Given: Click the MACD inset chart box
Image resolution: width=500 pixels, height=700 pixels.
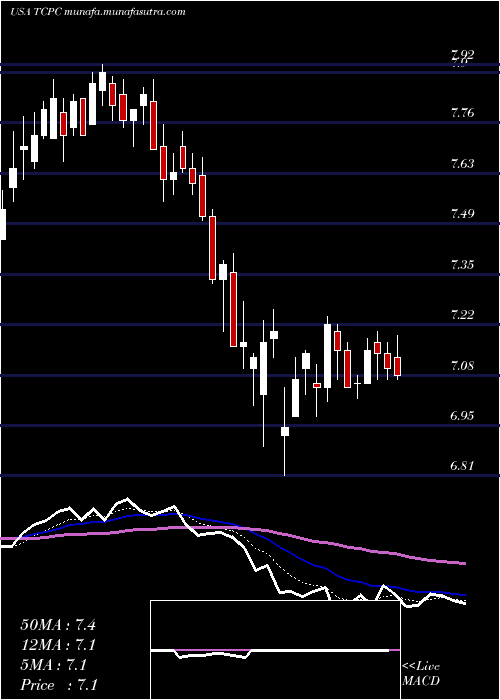Looking at the screenshot, I should pos(275,650).
